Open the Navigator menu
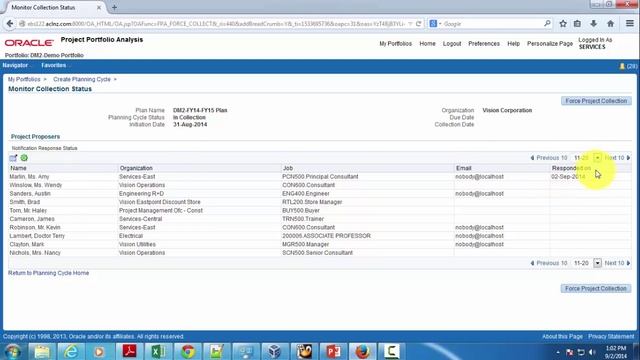This screenshot has height=360, width=640. (x=16, y=65)
